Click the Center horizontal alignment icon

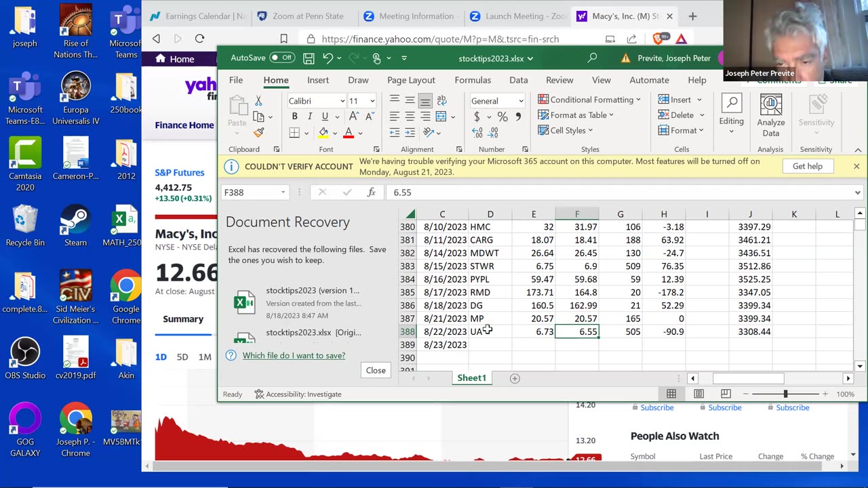point(409,117)
